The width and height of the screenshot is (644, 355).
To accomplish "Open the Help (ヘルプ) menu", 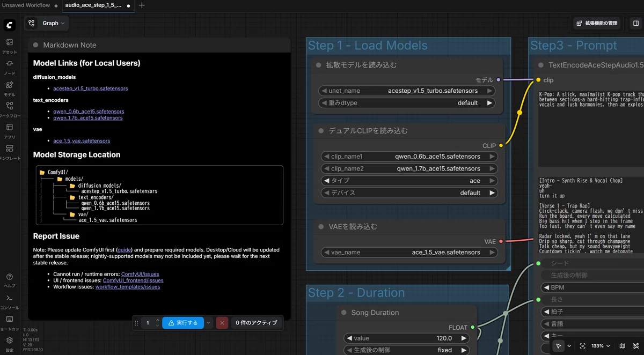I will (x=10, y=280).
